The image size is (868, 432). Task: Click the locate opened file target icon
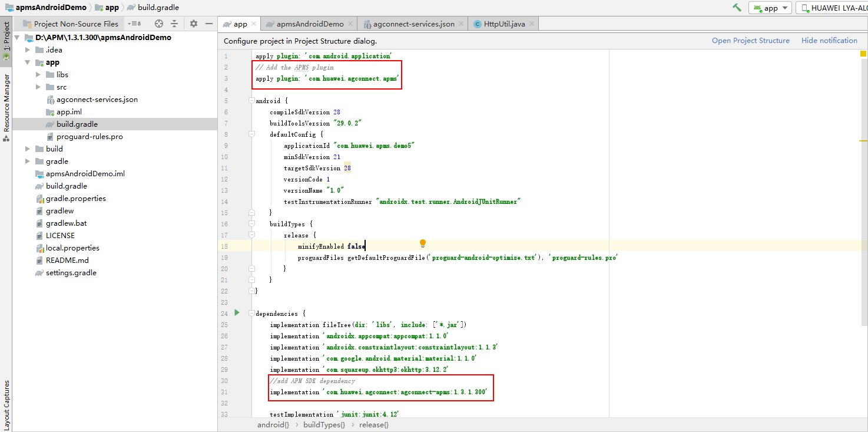pos(158,24)
